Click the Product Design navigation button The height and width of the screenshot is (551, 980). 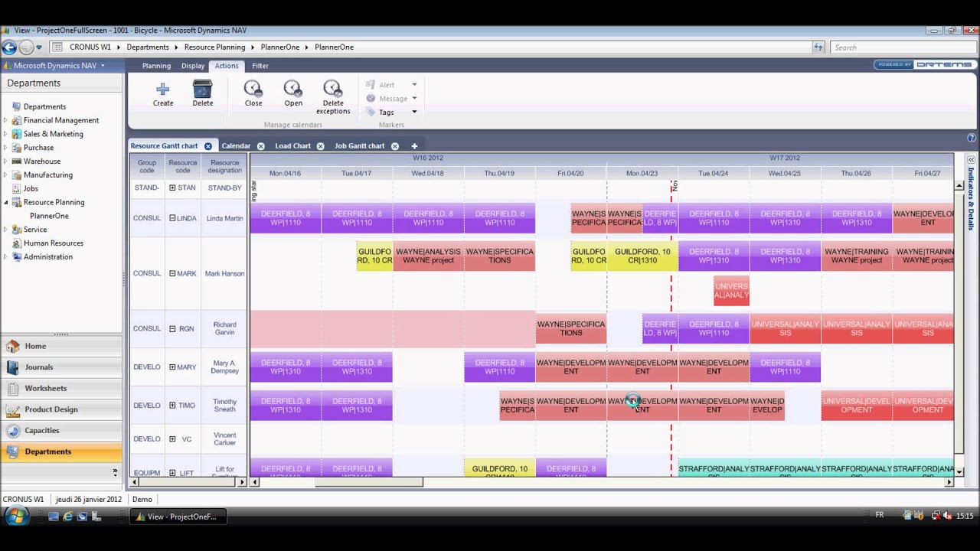tap(61, 409)
